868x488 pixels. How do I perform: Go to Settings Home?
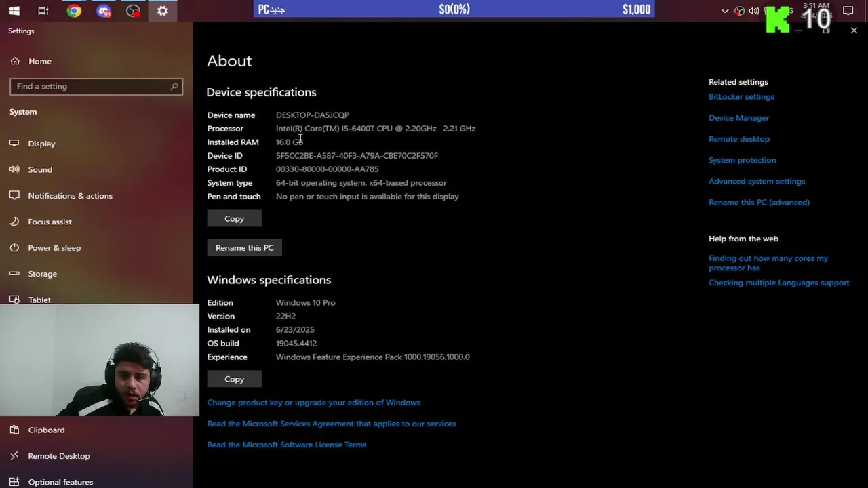[40, 61]
